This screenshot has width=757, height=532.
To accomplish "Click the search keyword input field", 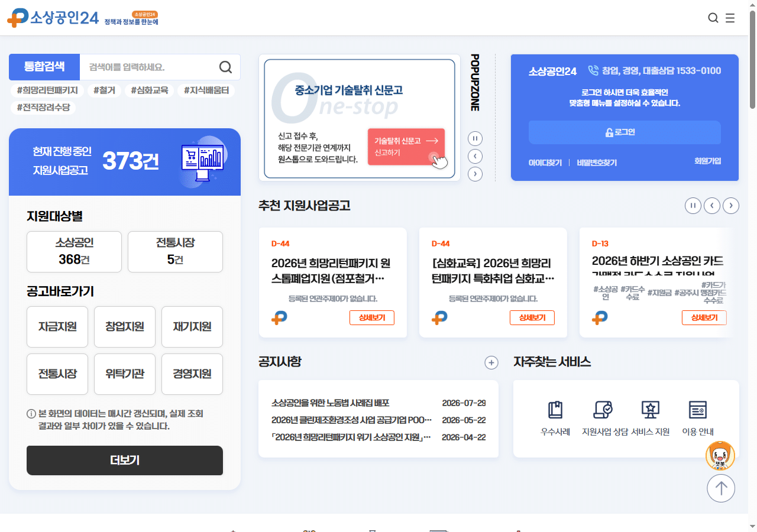I will [x=148, y=67].
